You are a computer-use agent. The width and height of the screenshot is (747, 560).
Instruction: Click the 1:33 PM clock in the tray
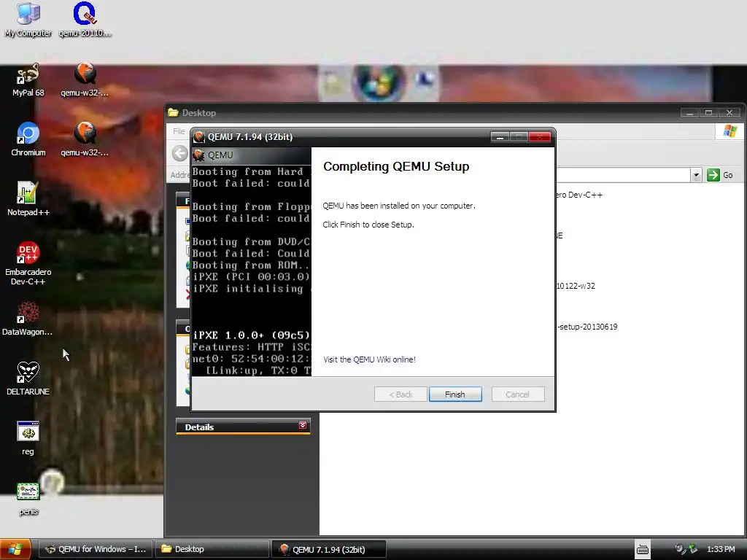721,549
